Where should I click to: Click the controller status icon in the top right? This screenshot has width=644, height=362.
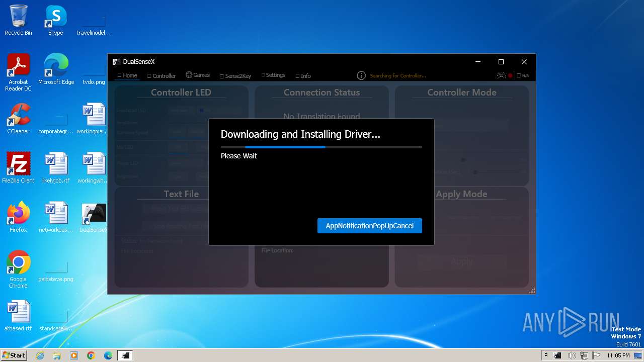tap(501, 75)
